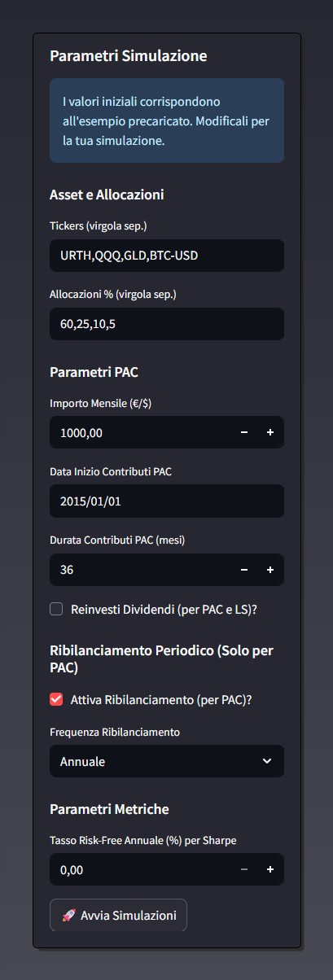Increase Importo Mensile with the plus icon

pos(270,433)
